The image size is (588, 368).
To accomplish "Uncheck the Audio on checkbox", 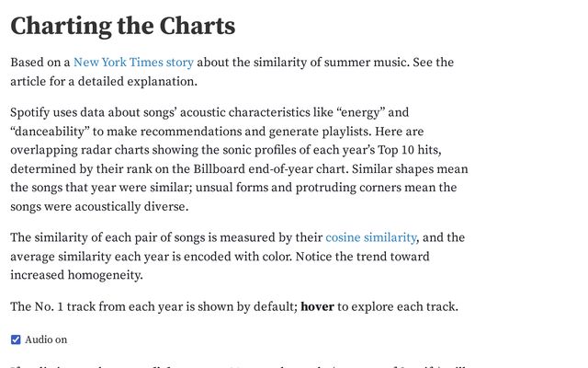I will click(x=16, y=339).
